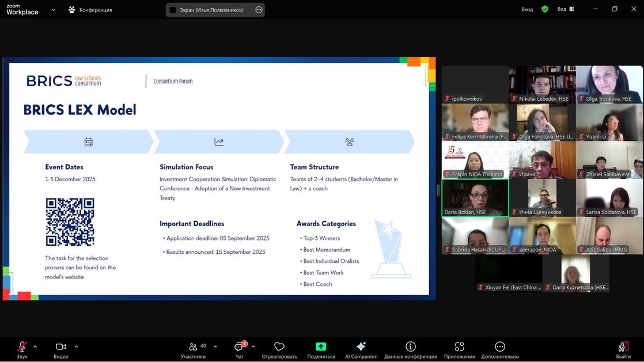Open Данные конференции info

(411, 350)
